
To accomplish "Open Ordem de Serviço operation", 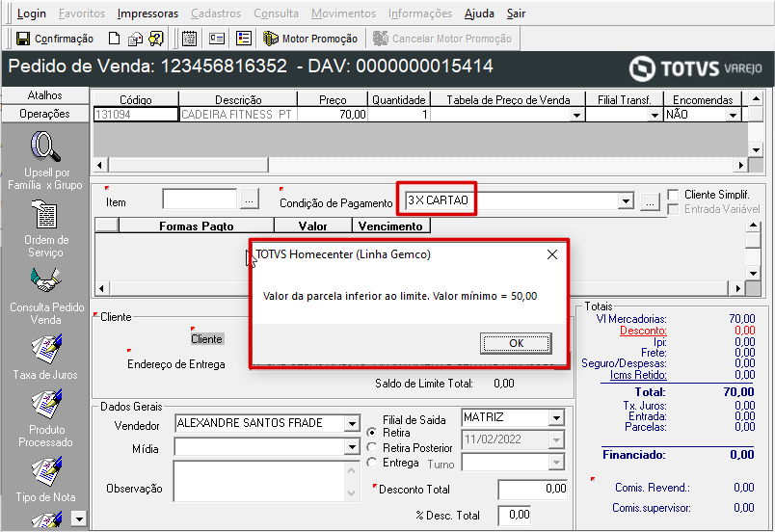I will [45, 229].
